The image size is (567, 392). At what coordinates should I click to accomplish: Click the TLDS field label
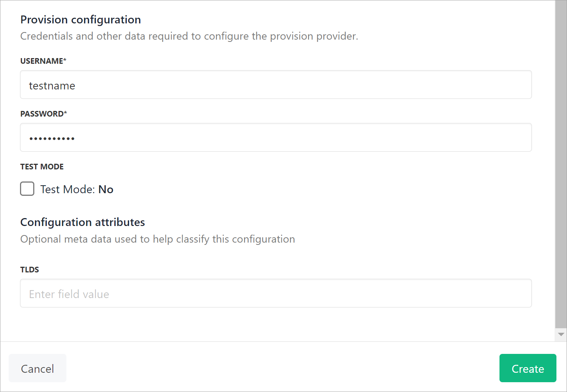click(30, 270)
